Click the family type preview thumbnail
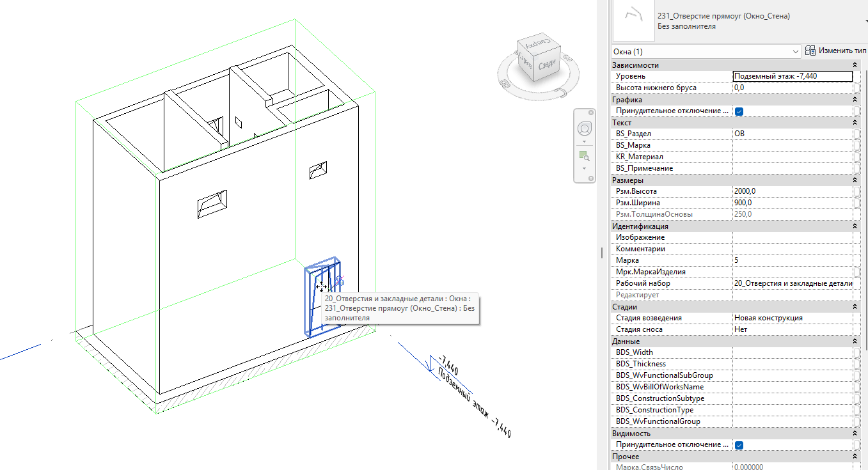868x470 pixels. tap(633, 20)
